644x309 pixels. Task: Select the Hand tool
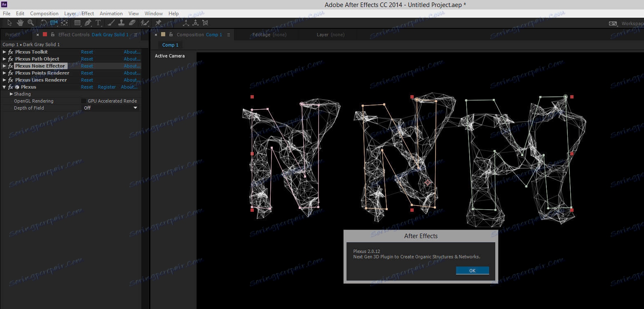tap(20, 23)
